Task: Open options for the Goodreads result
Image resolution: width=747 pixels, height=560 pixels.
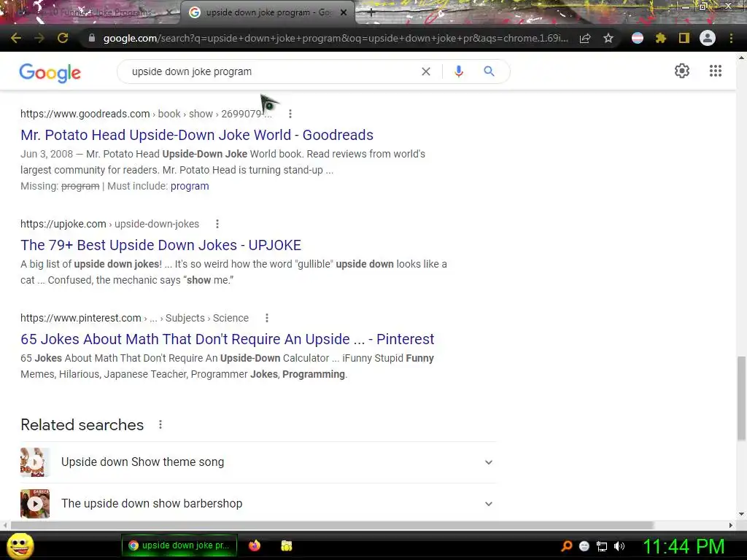Action: coord(290,114)
